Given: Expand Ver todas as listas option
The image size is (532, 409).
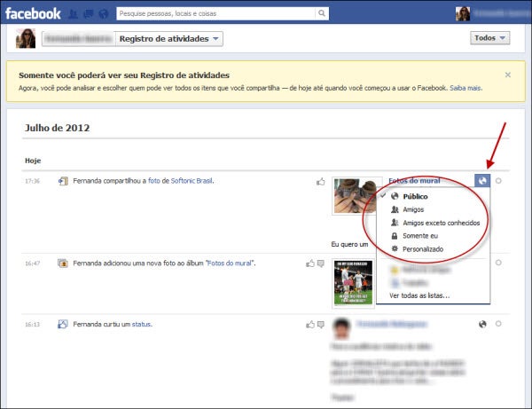Looking at the screenshot, I should (419, 295).
